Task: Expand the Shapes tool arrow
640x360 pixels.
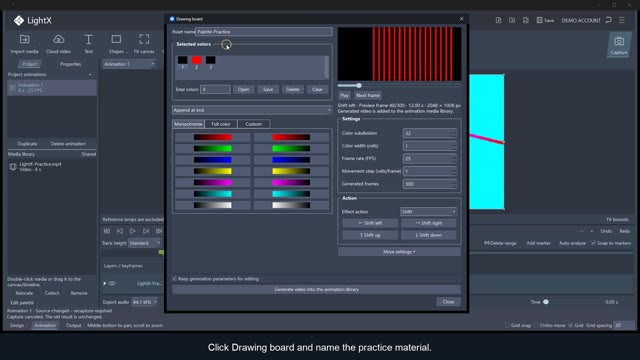Action: pyautogui.click(x=127, y=52)
